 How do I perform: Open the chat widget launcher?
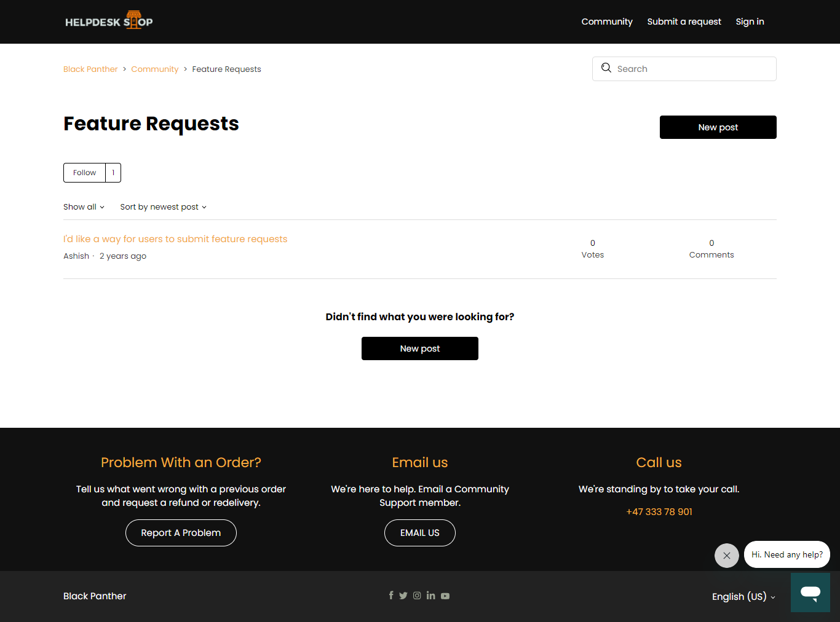pos(810,592)
